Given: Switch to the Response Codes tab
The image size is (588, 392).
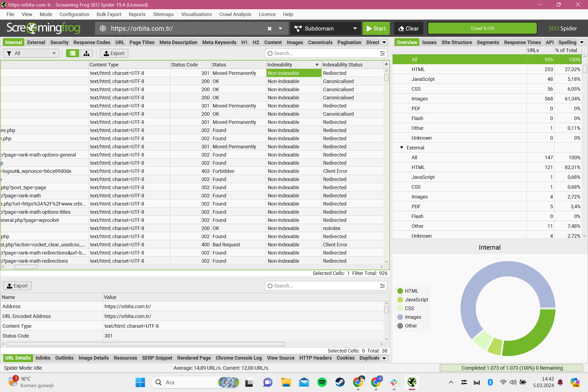Looking at the screenshot, I should click(92, 42).
